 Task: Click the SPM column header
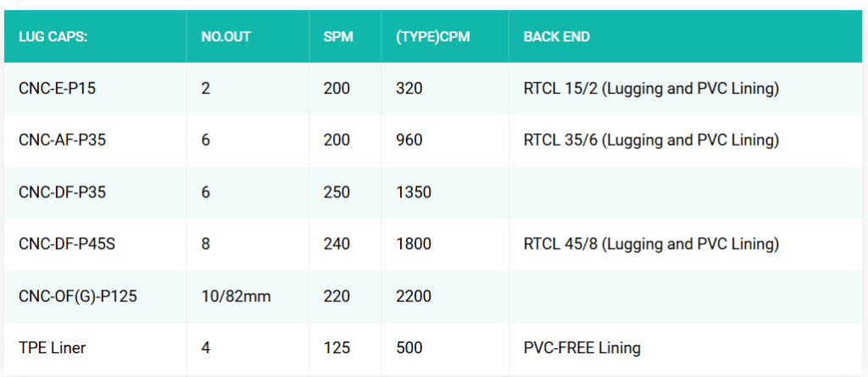coord(337,36)
